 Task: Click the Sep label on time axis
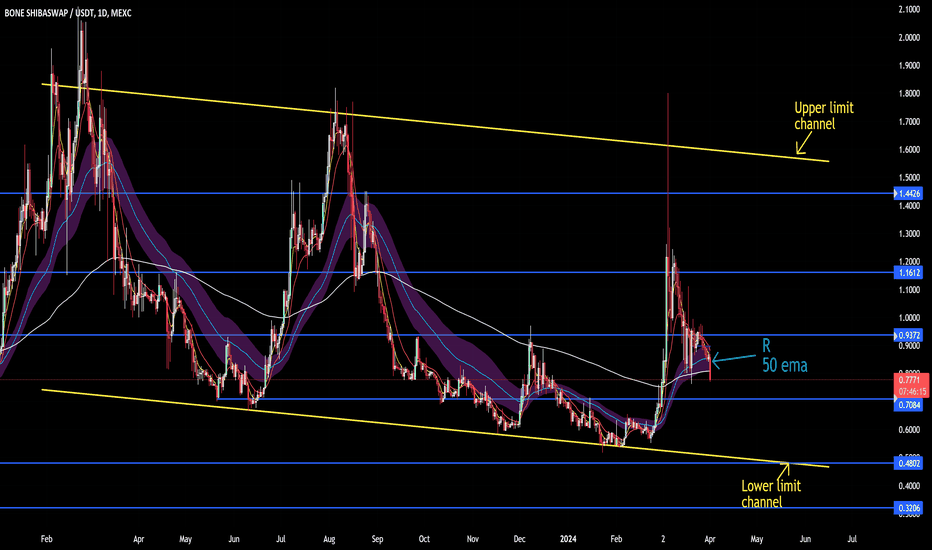(x=377, y=539)
